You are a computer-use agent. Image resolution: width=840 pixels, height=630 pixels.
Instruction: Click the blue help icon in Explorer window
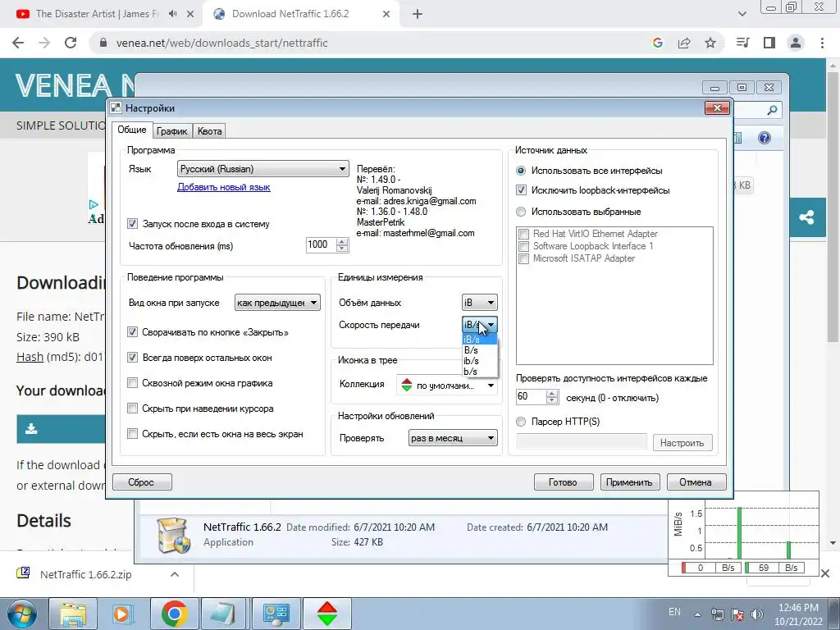click(x=765, y=138)
